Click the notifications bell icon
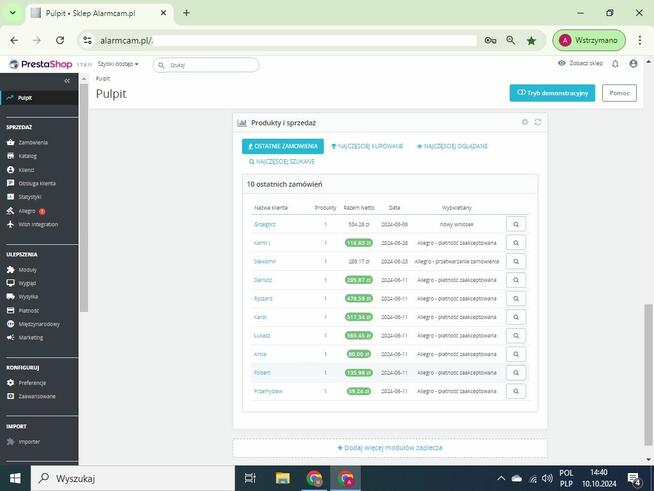 pyautogui.click(x=616, y=64)
